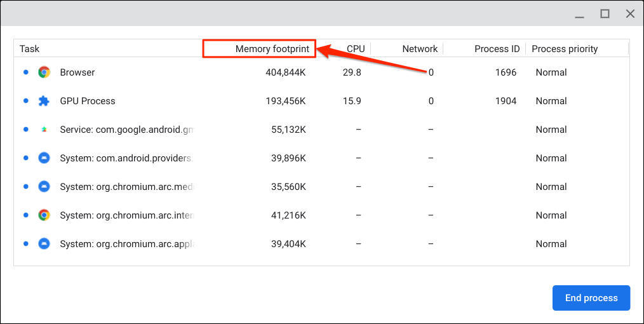Maximize the Task Manager window
The width and height of the screenshot is (644, 324).
[605, 13]
